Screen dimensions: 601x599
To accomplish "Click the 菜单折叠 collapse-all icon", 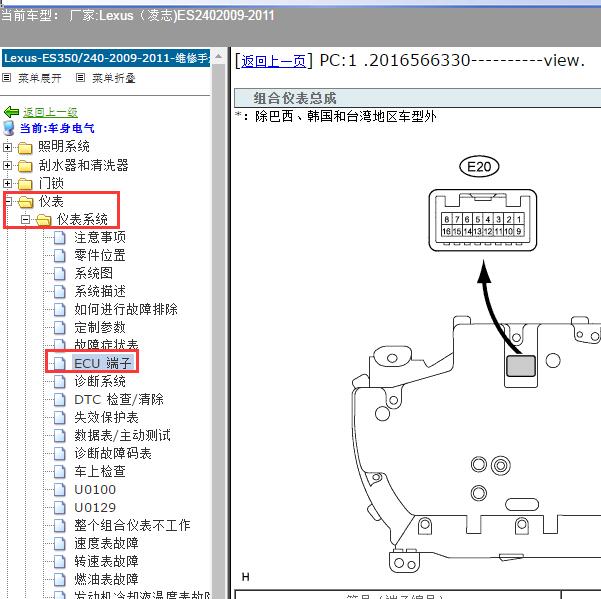I will [x=80, y=78].
